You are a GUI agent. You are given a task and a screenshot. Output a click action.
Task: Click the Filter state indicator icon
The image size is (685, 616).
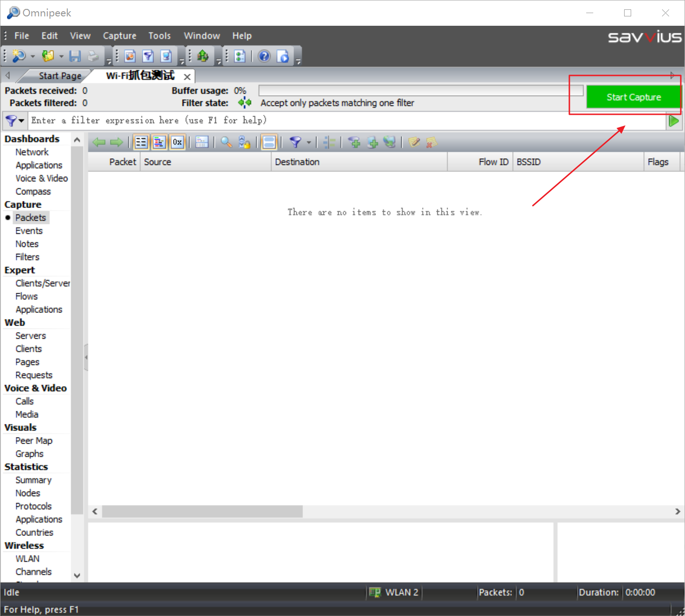244,103
